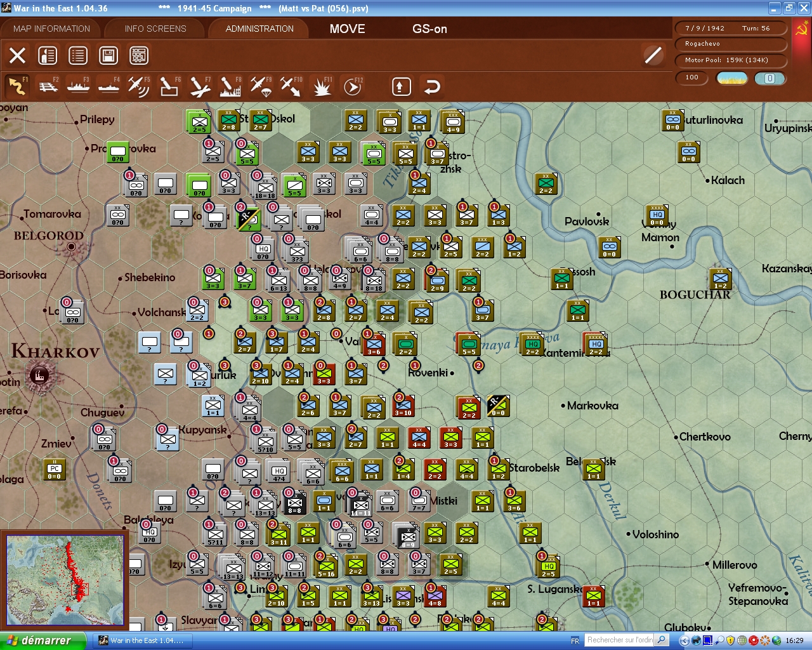812x650 pixels.
Task: Click the Belgorod city marker
Action: point(71,246)
